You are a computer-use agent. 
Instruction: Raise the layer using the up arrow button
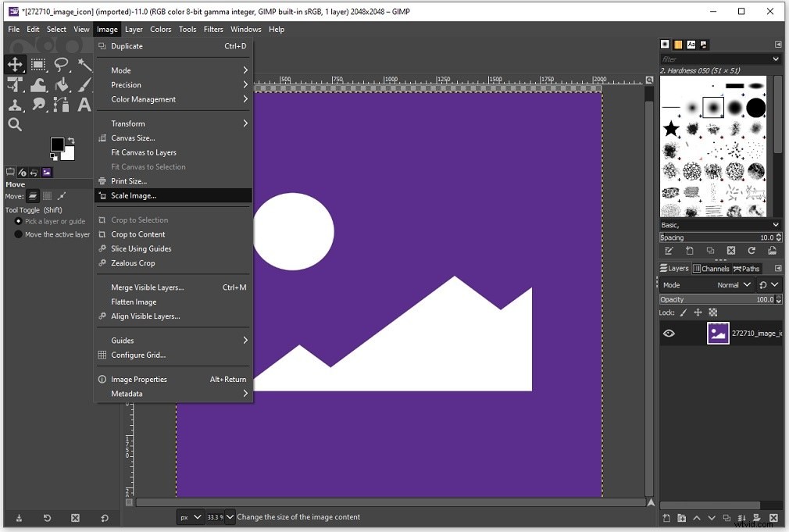(698, 517)
